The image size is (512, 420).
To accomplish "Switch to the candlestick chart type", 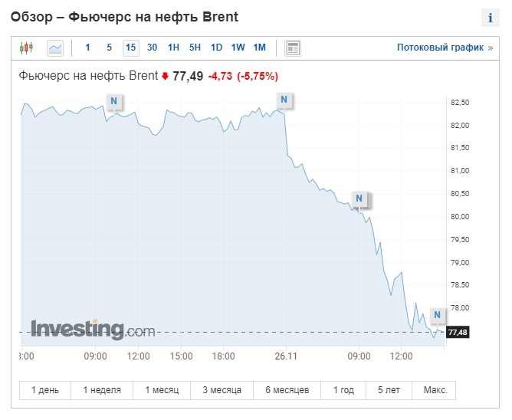I will point(27,48).
